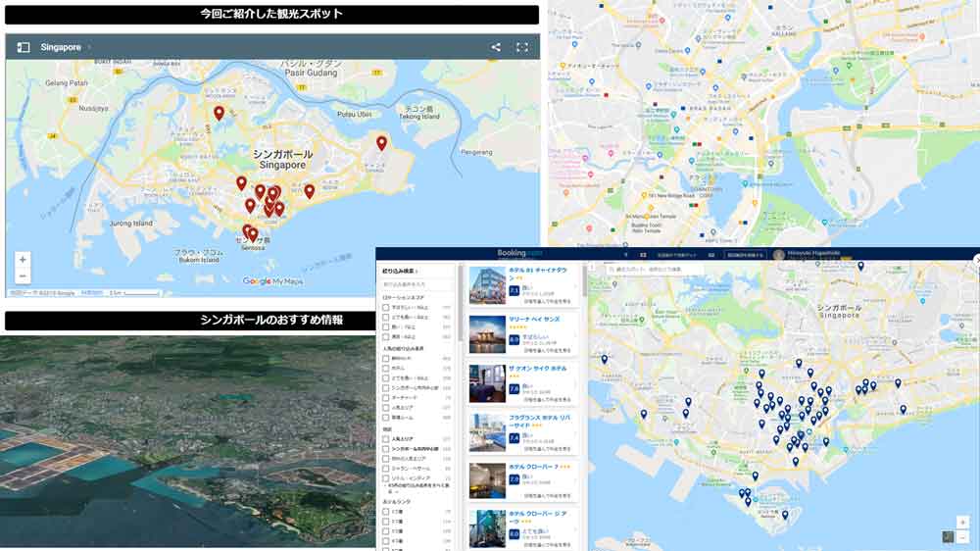Zoom out on the My Maps map
Screen dimensions: 980x551
pyautogui.click(x=23, y=275)
